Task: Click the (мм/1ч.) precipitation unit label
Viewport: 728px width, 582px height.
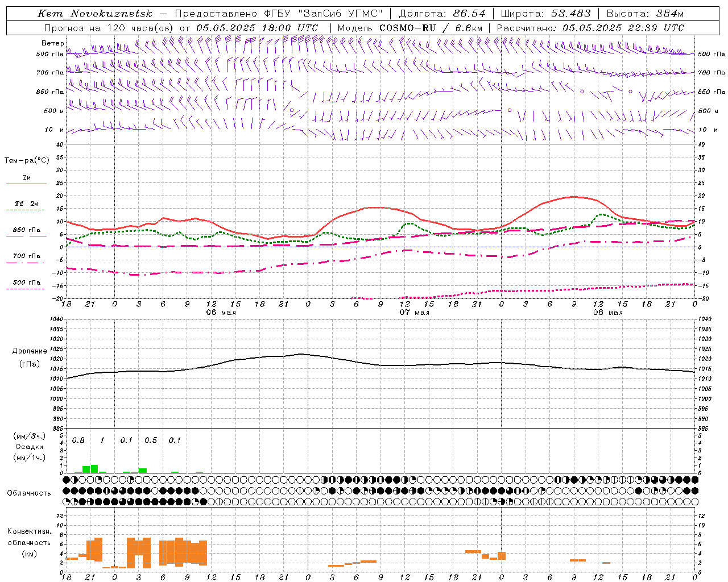Action: tap(29, 458)
